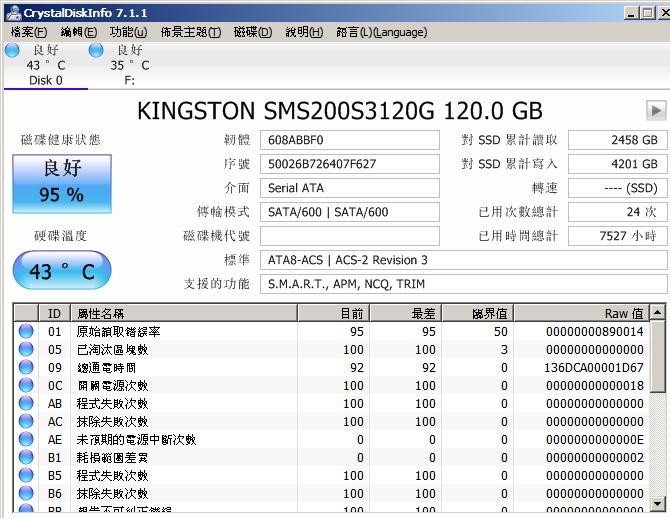Sort by the ID column header
Image resolution: width=670 pixels, height=518 pixels.
point(54,313)
